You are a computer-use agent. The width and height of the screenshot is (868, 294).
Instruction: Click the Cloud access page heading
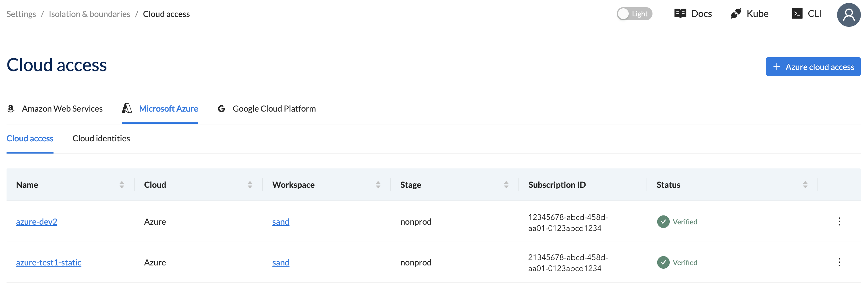pyautogui.click(x=56, y=65)
